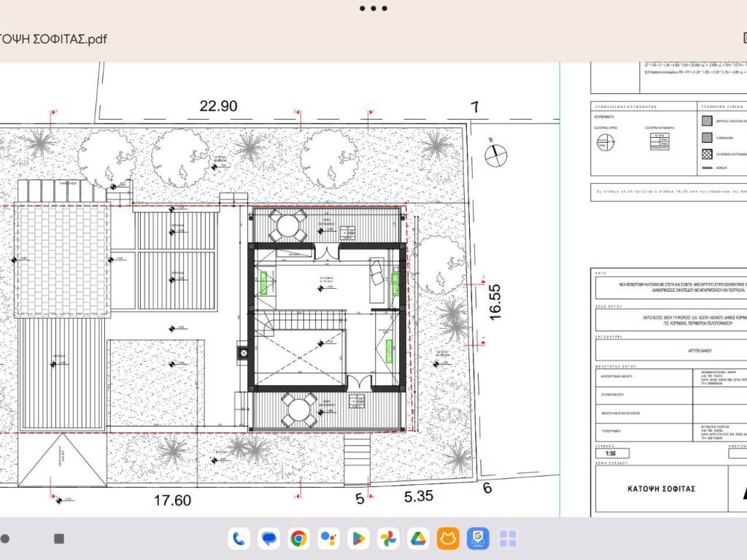Tap the ΣΟΦΙΤΑΣ.pdf file title

click(54, 39)
